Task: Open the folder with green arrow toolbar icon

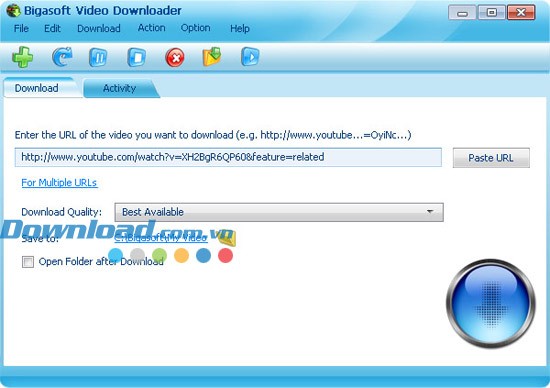Action: point(212,57)
